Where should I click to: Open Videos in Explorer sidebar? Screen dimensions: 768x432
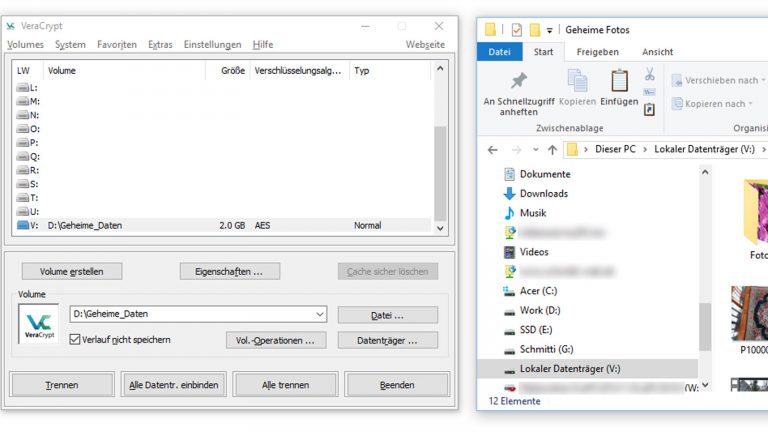pos(534,252)
